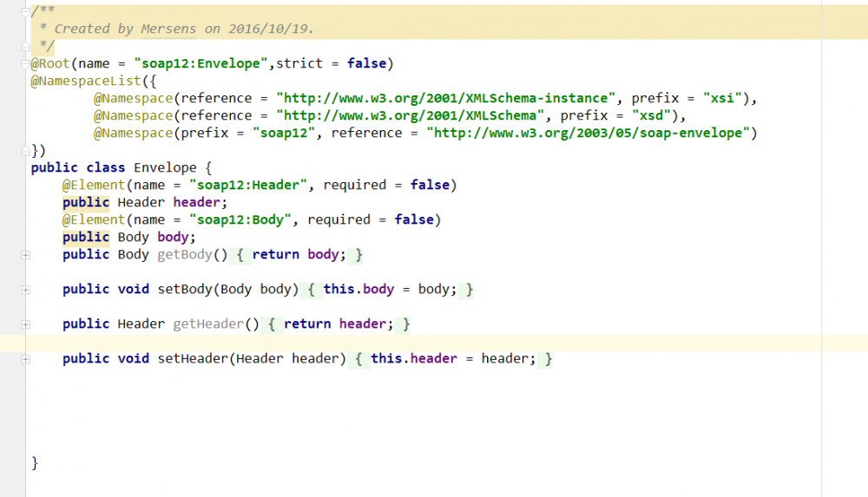Collapse annotations block starting at @Root
The image size is (868, 497).
(25, 64)
